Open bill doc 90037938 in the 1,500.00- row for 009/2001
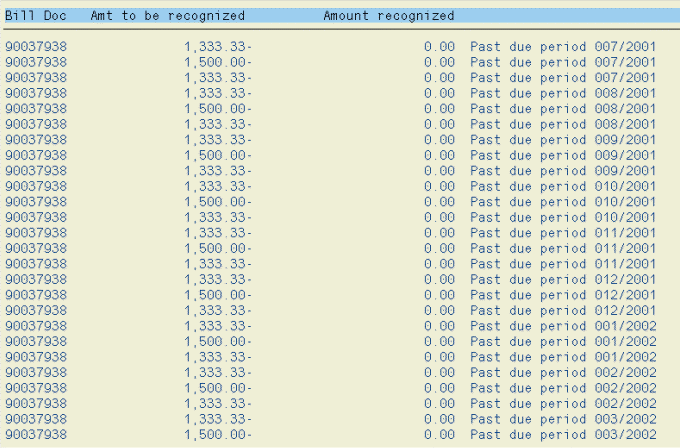Image resolution: width=680 pixels, height=448 pixels. tap(36, 155)
